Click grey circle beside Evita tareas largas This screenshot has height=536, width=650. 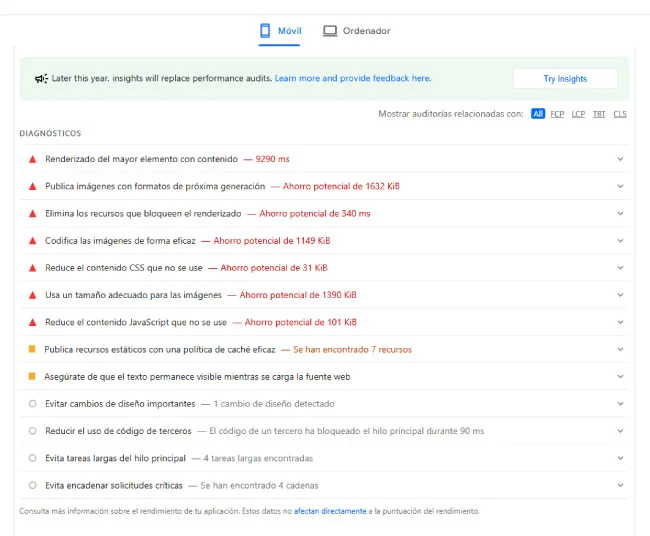[32, 458]
